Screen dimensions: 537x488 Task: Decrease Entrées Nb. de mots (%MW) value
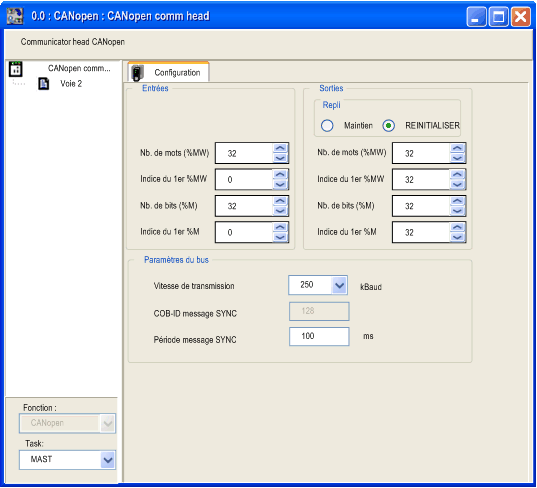click(280, 158)
